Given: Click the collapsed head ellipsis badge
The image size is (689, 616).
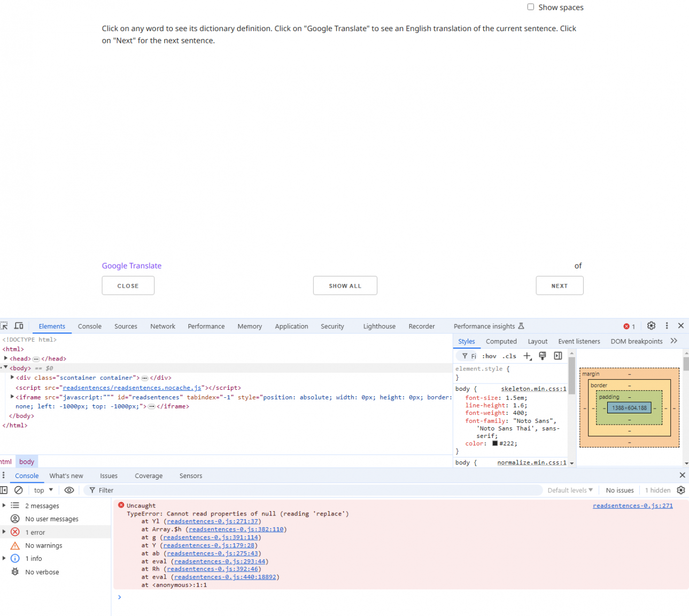Looking at the screenshot, I should [x=36, y=359].
